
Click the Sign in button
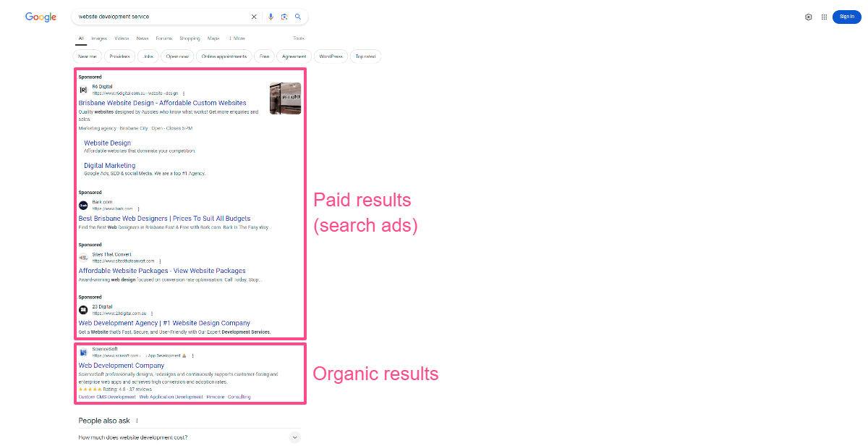847,17
